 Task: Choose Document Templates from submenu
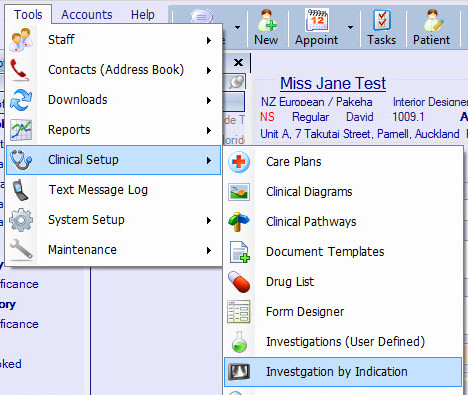343,252
